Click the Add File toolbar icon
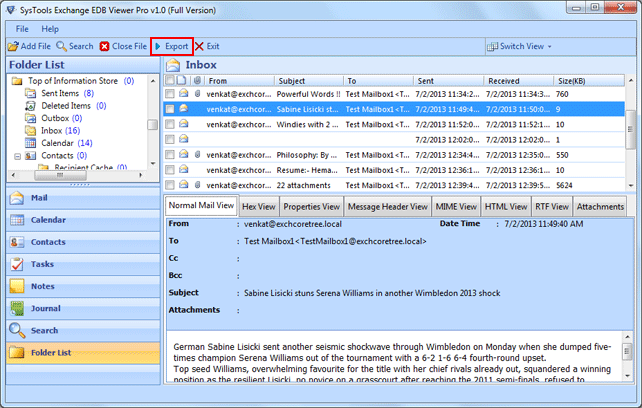 click(x=13, y=46)
